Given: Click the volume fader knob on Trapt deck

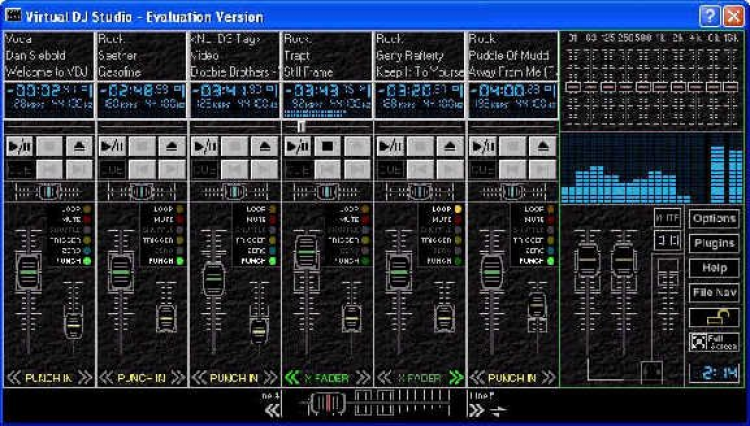Looking at the screenshot, I should [307, 252].
